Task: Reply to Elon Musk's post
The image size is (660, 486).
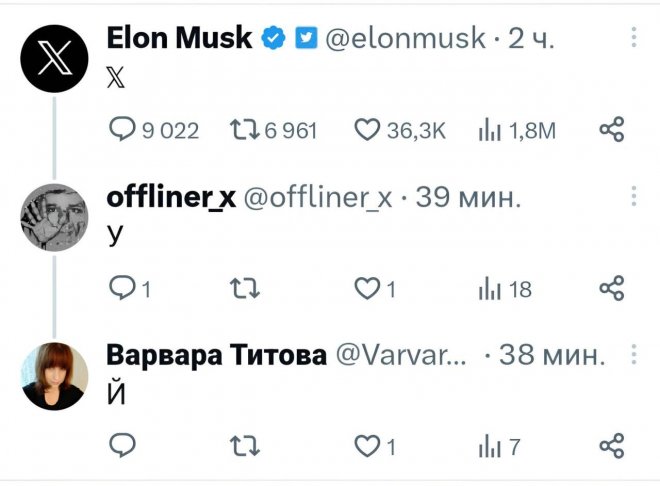Action: (x=121, y=129)
